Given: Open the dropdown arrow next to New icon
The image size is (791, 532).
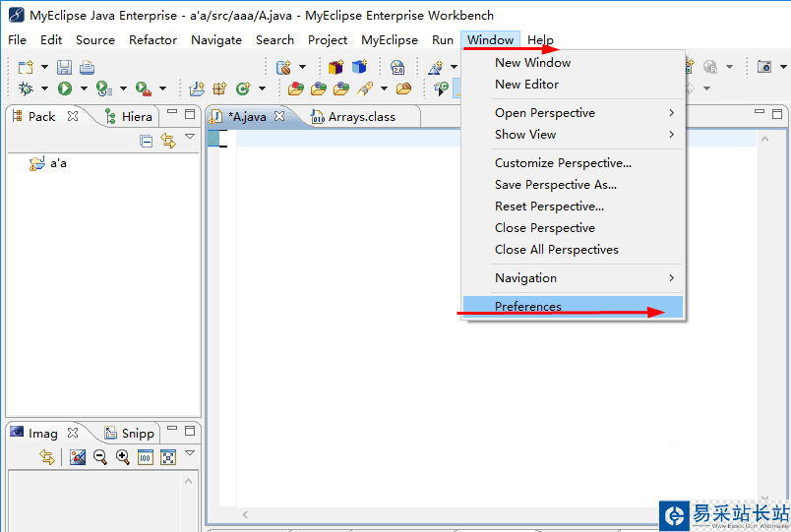Looking at the screenshot, I should 44,67.
